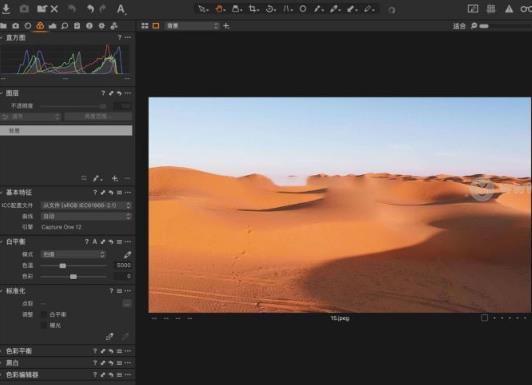Viewport: 532px width, 385px height.
Task: Toggle the exposure warning triangle icon
Action: click(509, 9)
